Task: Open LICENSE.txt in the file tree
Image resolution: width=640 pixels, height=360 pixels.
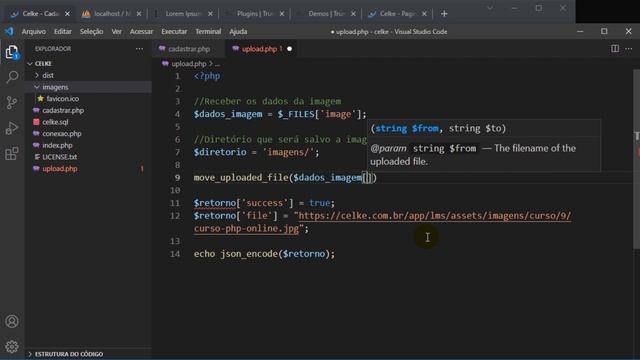Action: (60, 157)
